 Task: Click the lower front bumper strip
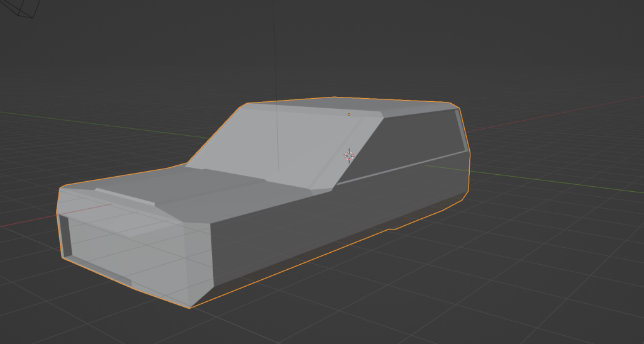pyautogui.click(x=101, y=269)
